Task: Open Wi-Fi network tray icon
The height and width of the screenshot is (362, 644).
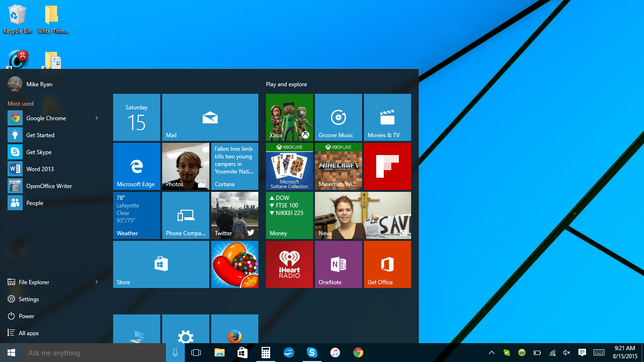Action: (x=552, y=353)
